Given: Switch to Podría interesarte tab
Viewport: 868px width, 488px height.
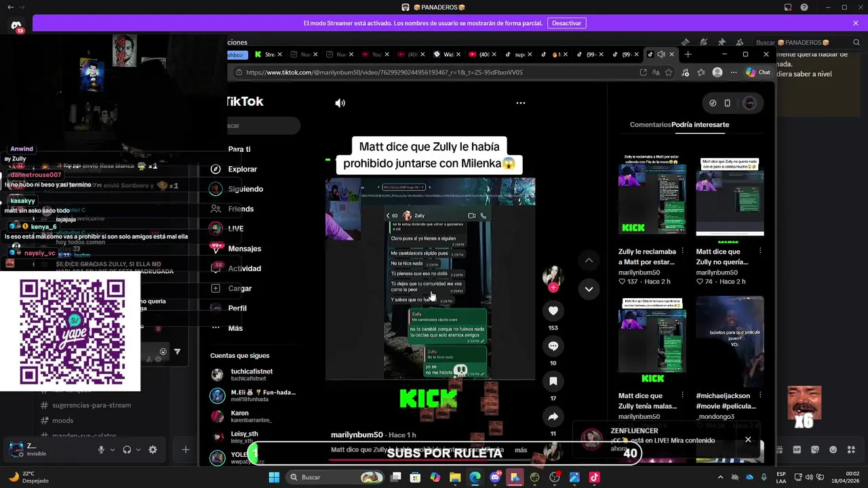Looking at the screenshot, I should [x=701, y=125].
